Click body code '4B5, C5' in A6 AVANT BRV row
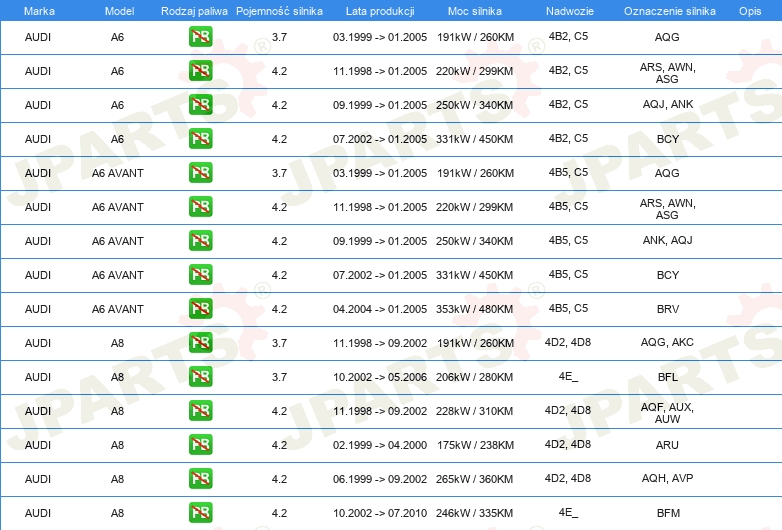Image resolution: width=782 pixels, height=530 pixels. point(568,308)
